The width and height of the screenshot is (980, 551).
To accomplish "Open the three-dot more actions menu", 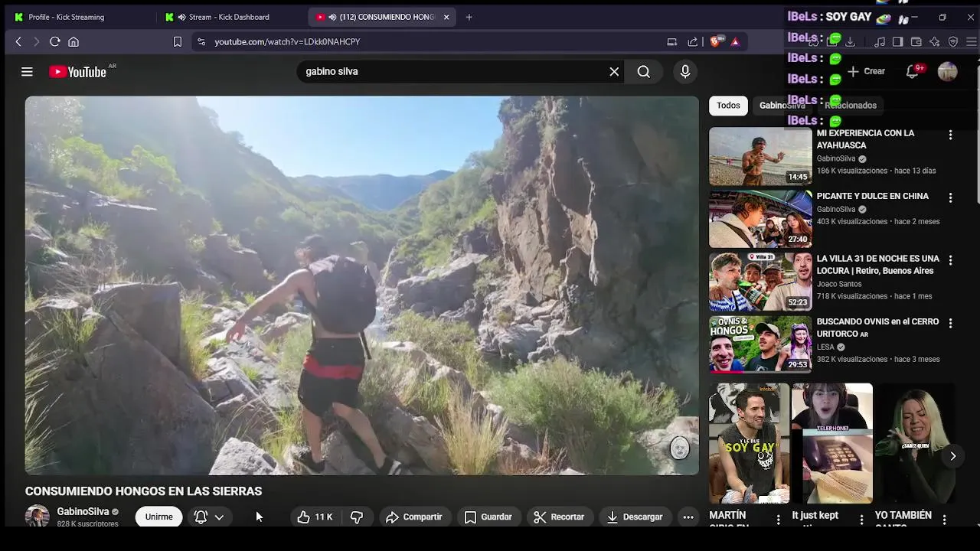I will (x=688, y=517).
